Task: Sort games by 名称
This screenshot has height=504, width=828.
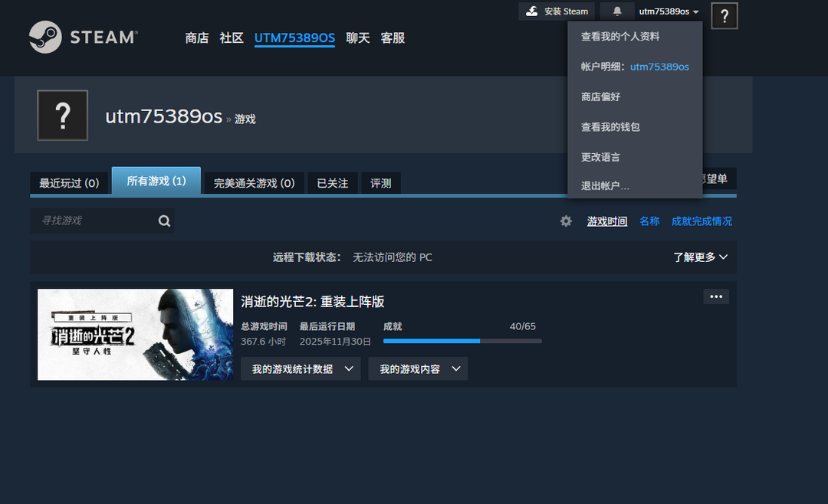Action: pos(649,221)
